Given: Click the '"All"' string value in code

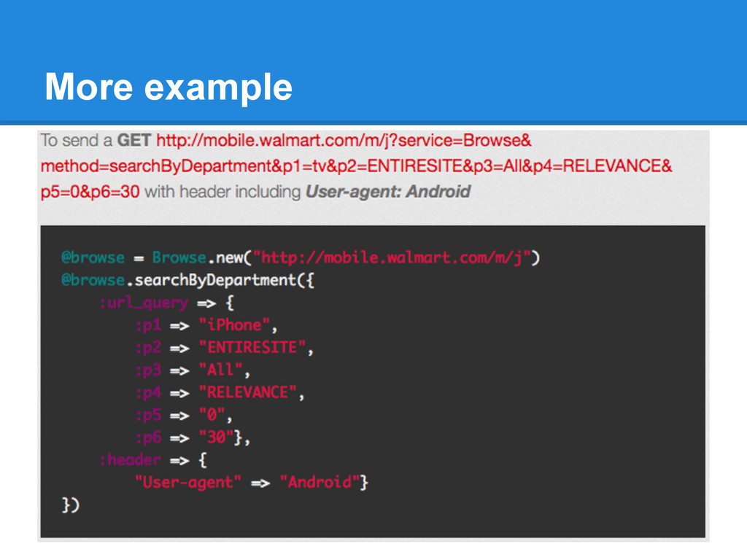Looking at the screenshot, I should point(220,370).
